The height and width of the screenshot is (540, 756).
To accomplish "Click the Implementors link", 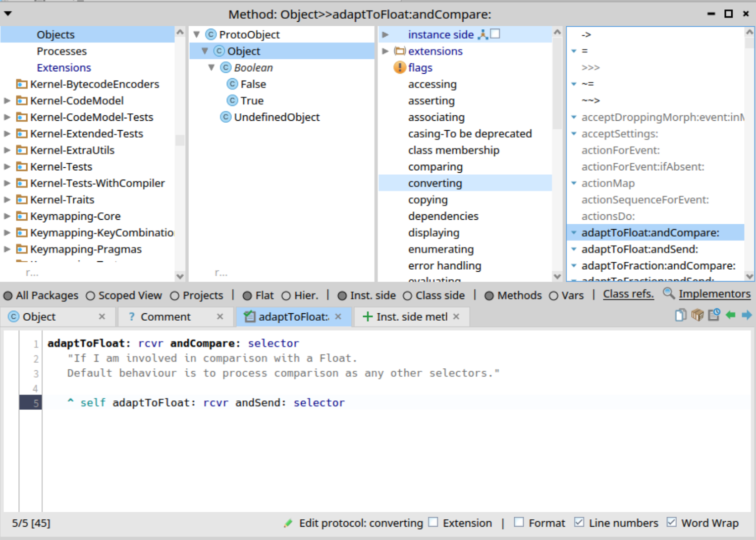I will point(714,294).
